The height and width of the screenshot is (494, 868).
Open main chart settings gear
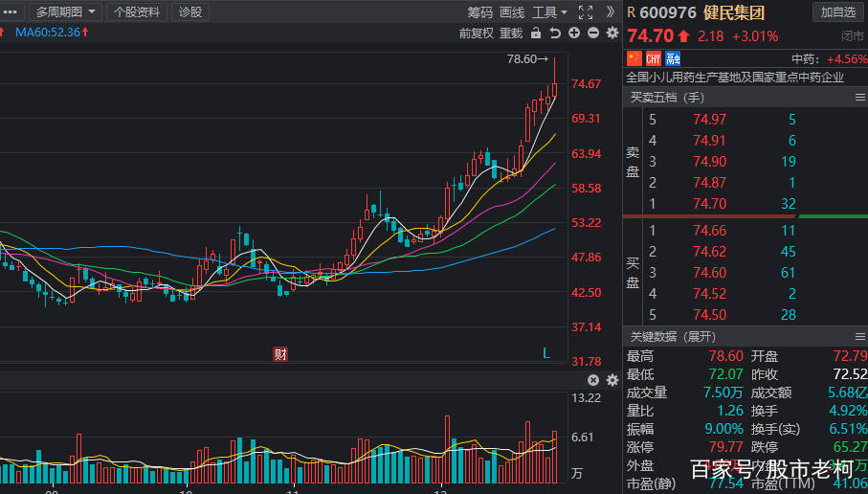(x=612, y=33)
